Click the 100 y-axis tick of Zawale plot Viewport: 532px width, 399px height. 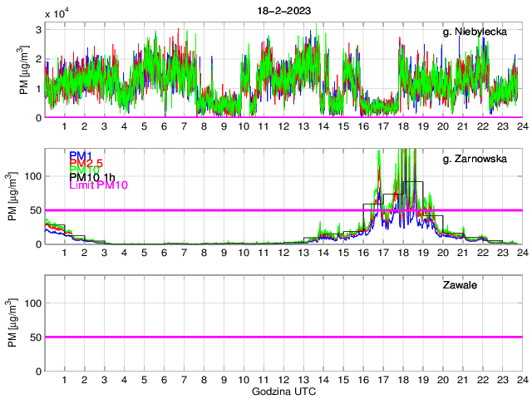pyautogui.click(x=31, y=303)
